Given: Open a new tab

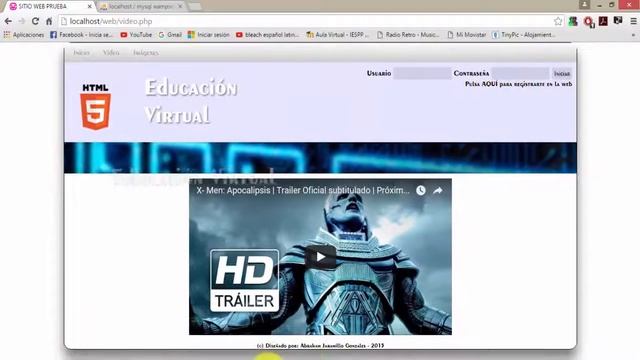Looking at the screenshot, I should 195,6.
